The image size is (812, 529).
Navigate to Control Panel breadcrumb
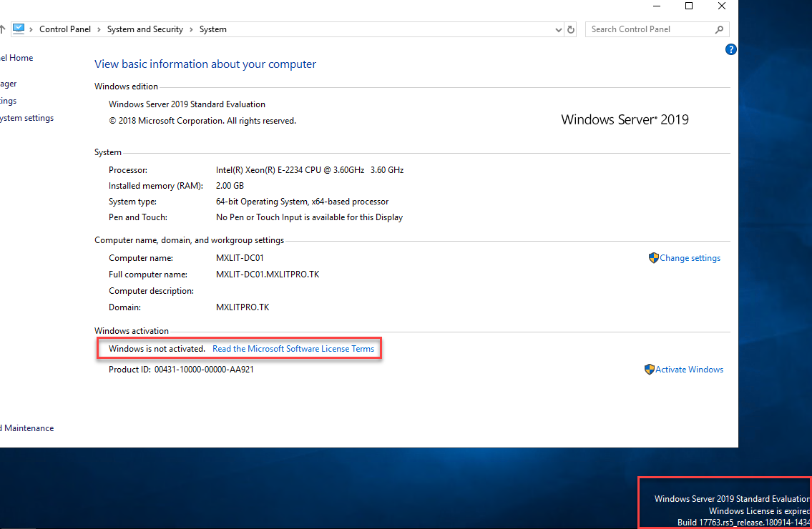pyautogui.click(x=65, y=29)
